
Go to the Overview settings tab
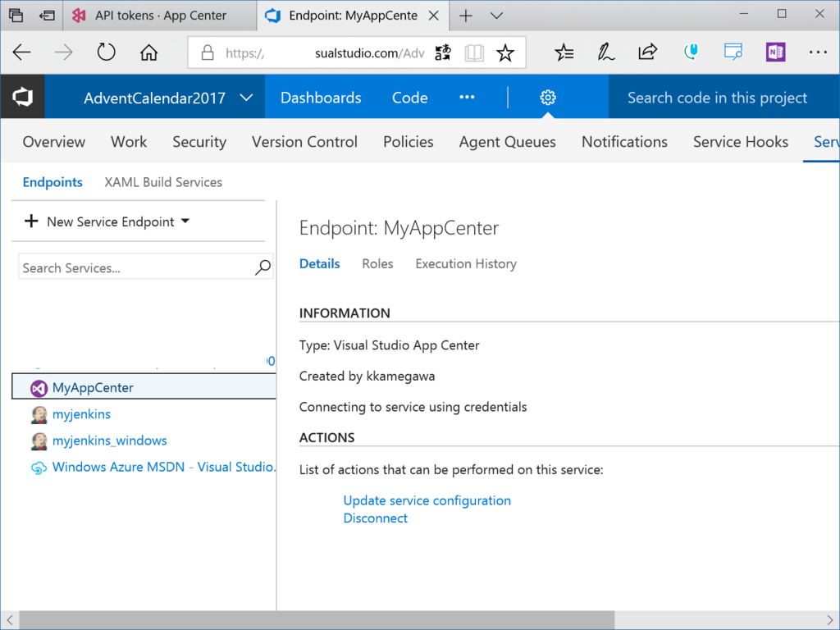click(53, 141)
